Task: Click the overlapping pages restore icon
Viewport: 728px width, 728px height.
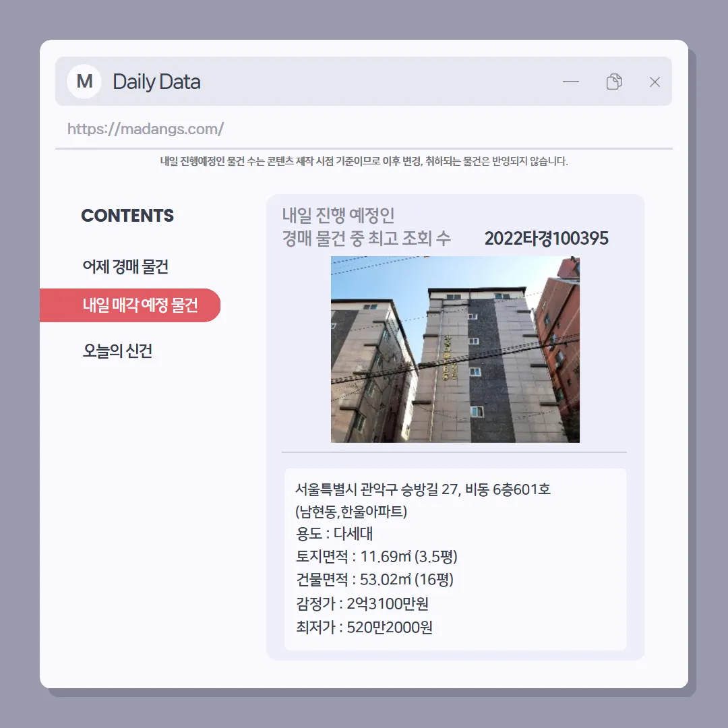Action: point(614,82)
